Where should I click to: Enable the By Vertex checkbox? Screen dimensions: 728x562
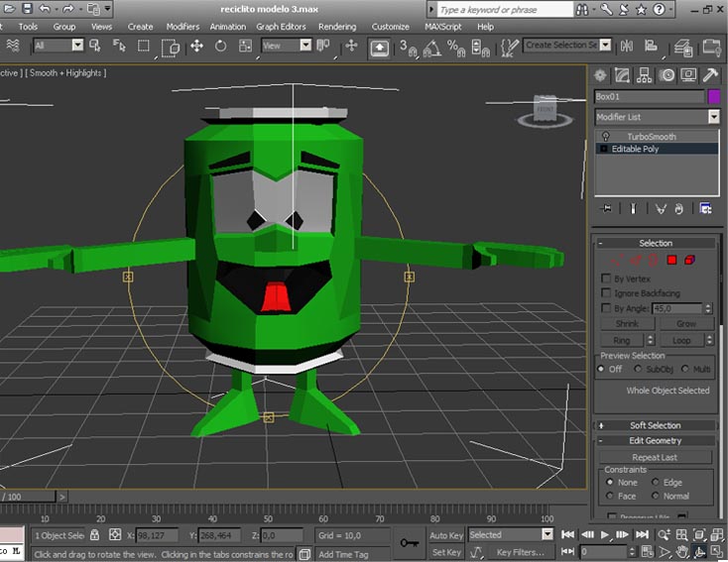606,280
